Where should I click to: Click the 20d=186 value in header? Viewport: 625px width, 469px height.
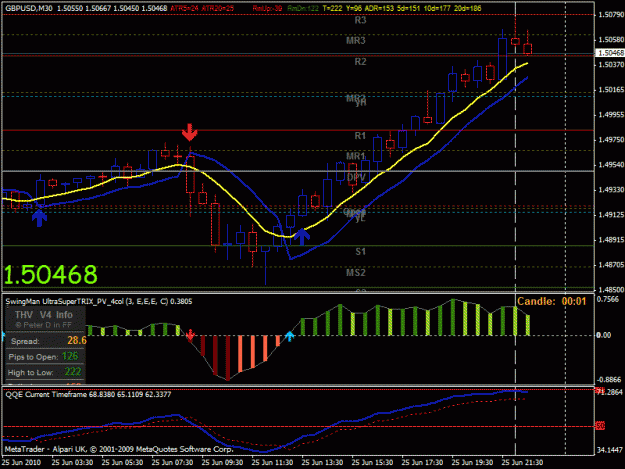pyautogui.click(x=468, y=8)
